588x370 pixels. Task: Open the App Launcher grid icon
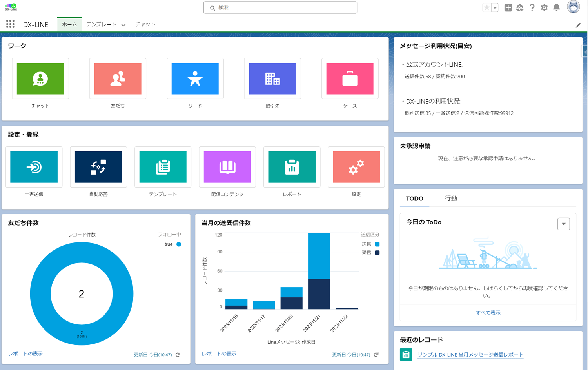[x=10, y=24]
